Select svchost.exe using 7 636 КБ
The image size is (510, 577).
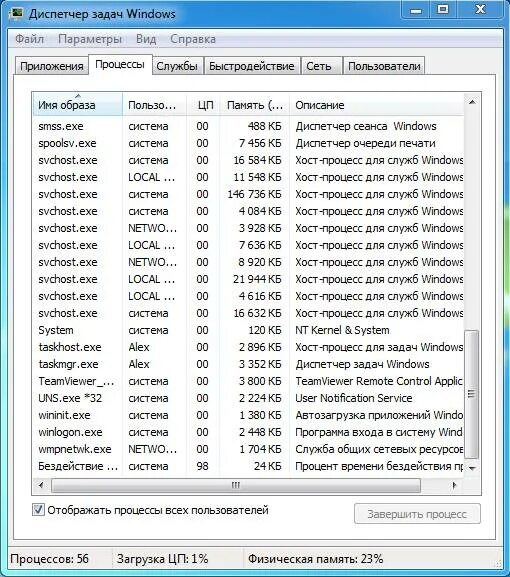(248, 245)
